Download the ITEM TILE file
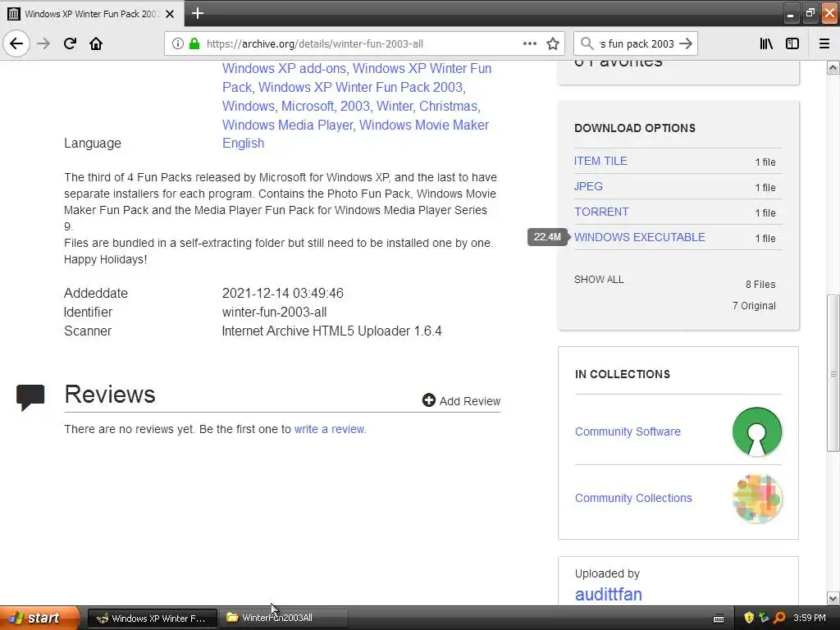The image size is (840, 630). 600,161
